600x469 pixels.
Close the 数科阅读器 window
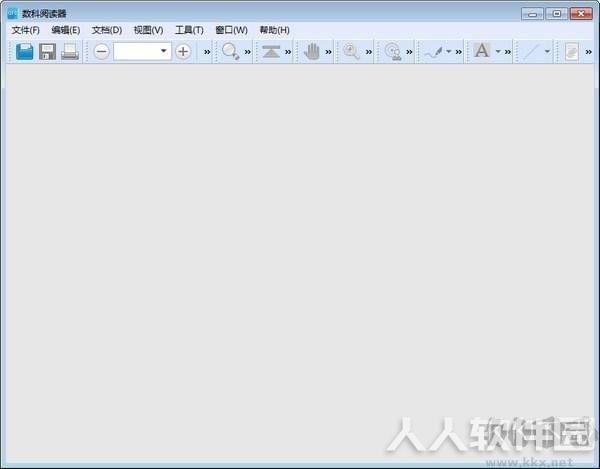(581, 14)
